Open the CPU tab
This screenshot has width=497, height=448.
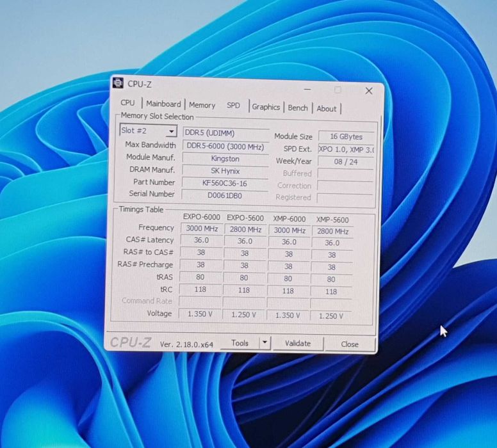pos(127,102)
